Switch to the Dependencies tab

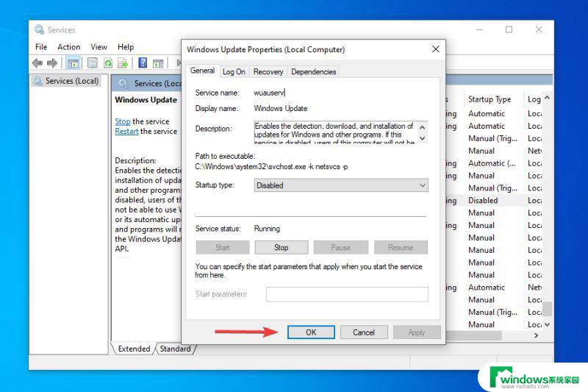tap(314, 71)
